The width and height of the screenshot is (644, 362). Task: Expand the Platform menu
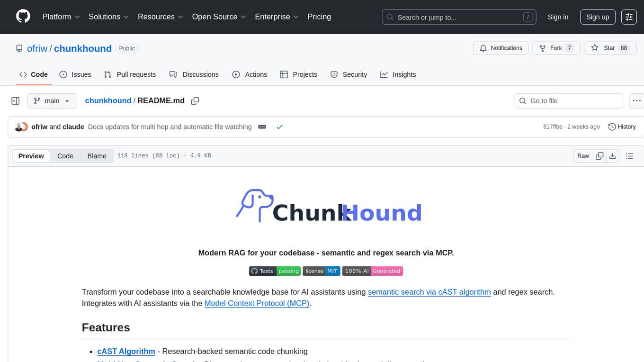click(61, 17)
